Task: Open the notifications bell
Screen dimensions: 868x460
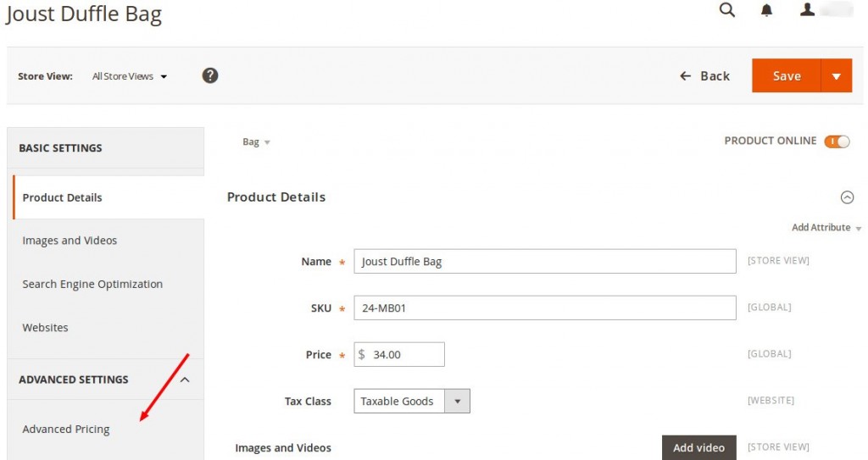Action: coord(767,10)
